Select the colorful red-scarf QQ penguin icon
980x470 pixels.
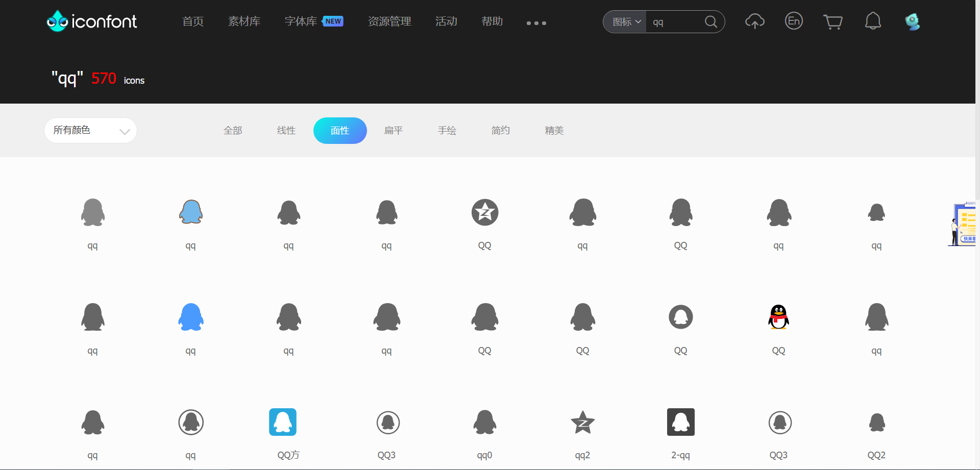click(778, 317)
